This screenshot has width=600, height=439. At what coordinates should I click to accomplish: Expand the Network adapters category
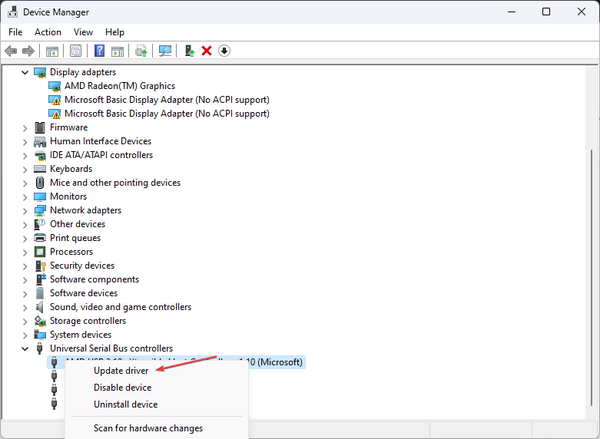click(26, 211)
